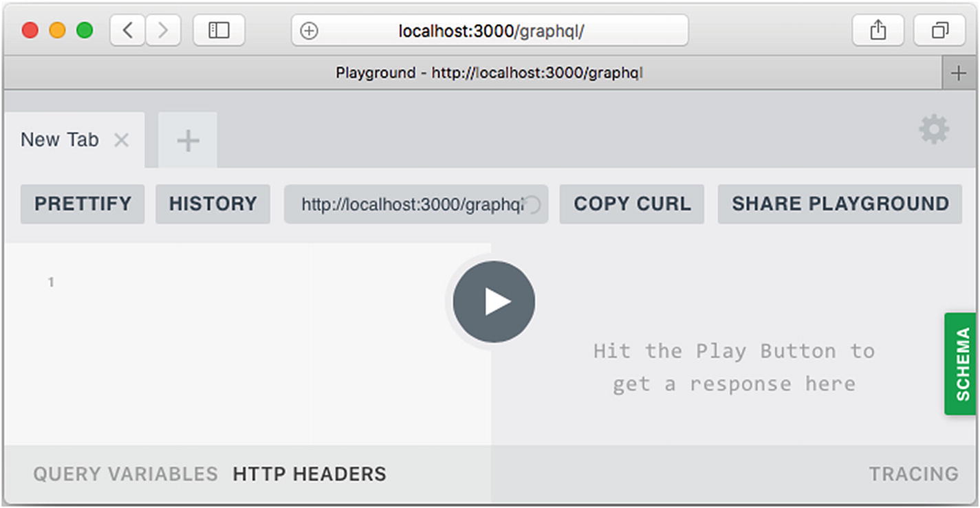Run the query with the Play button
Viewport: 980px width, 508px height.
tap(493, 302)
